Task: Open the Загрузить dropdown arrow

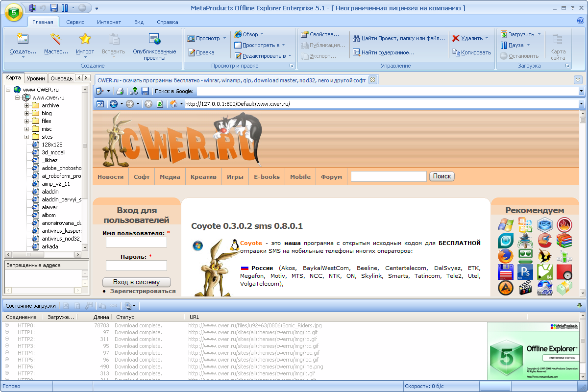Action: (x=539, y=34)
